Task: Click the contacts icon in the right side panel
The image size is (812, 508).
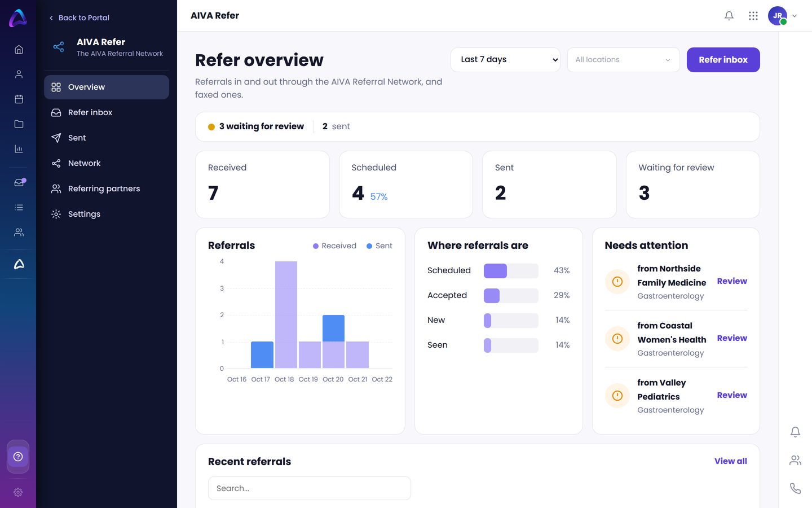Action: pyautogui.click(x=795, y=461)
